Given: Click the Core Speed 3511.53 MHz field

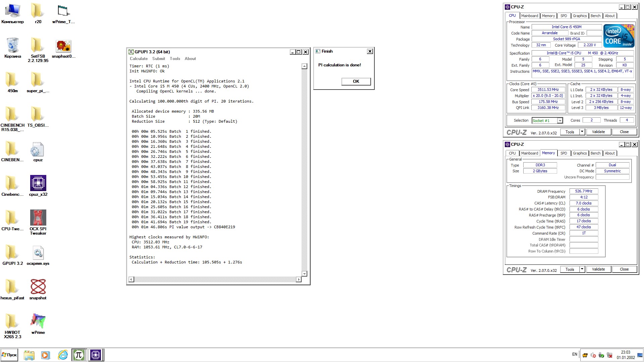Looking at the screenshot, I should click(x=548, y=90).
